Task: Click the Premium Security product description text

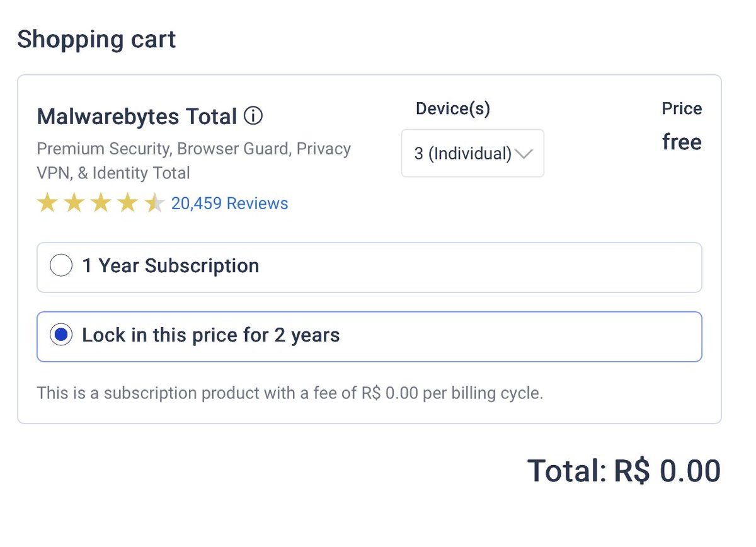Action: coord(193,161)
